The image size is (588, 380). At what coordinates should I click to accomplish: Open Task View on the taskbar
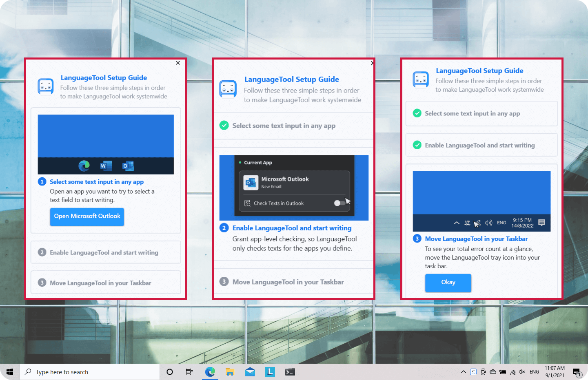click(x=189, y=372)
